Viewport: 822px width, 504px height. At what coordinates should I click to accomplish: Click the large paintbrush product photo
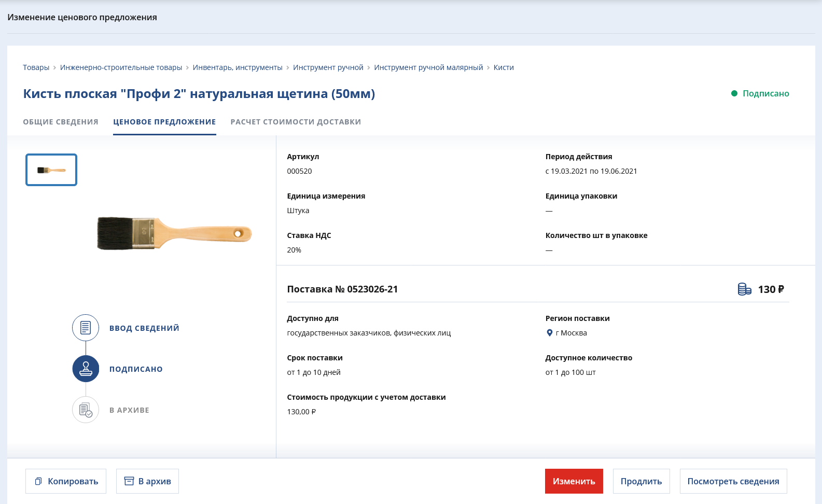pos(174,233)
